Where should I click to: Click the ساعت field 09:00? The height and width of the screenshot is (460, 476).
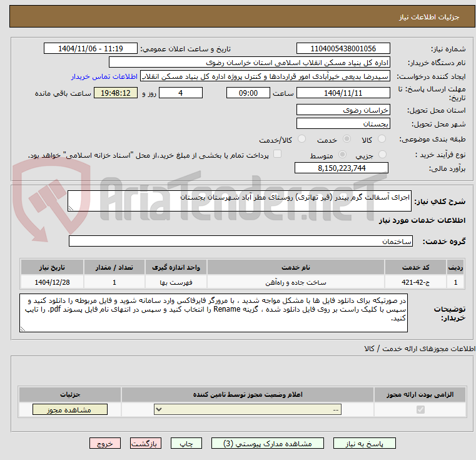pyautogui.click(x=248, y=93)
